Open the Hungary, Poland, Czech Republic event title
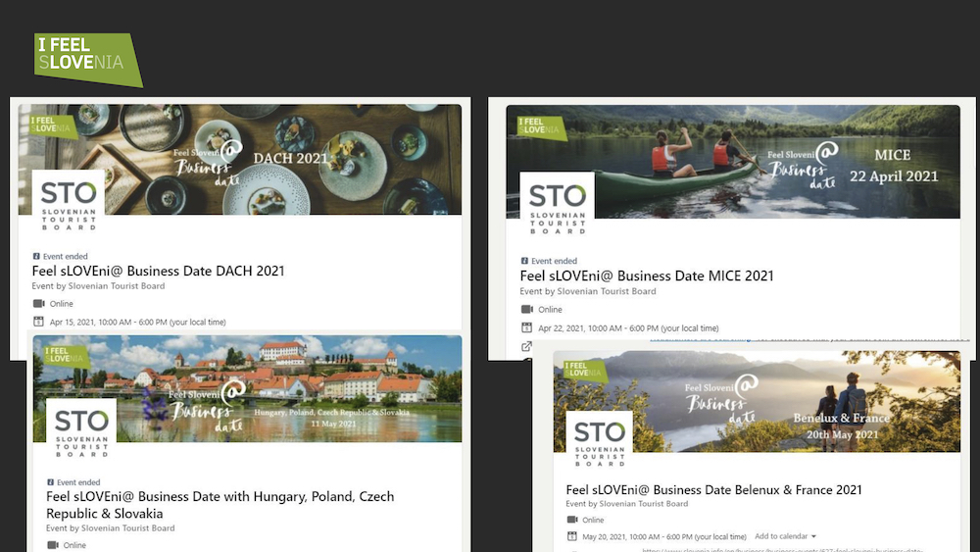Viewport: 980px width, 552px height. 220,505
